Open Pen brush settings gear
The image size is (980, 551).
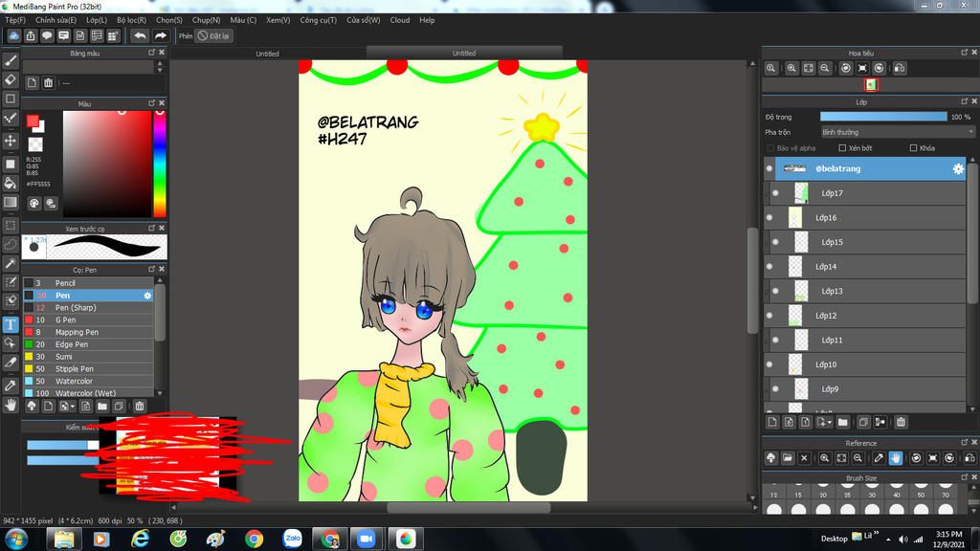[147, 296]
